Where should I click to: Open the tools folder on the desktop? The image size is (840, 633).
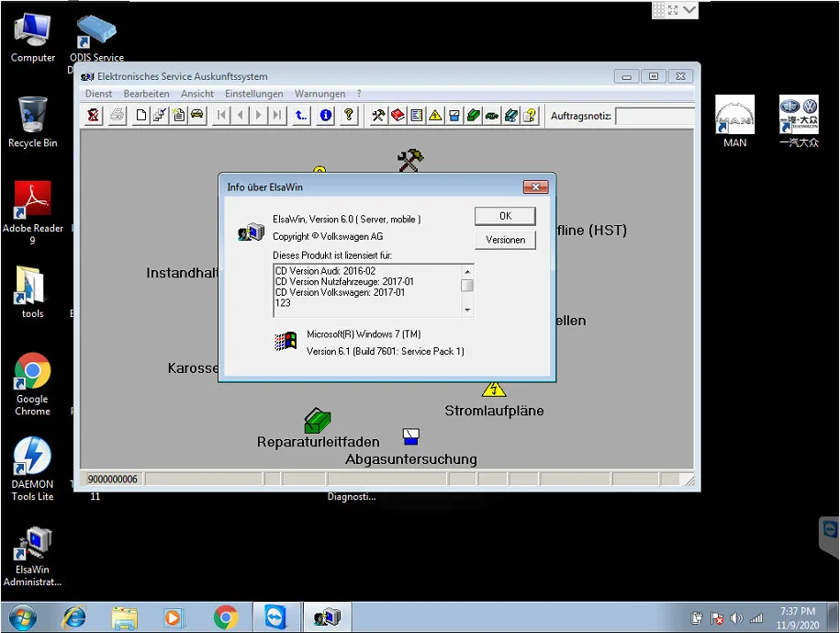pyautogui.click(x=32, y=292)
